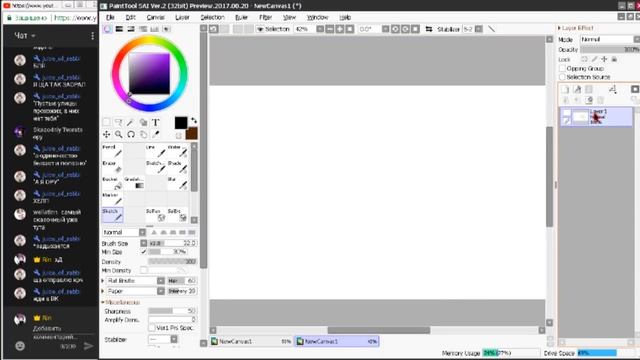The height and width of the screenshot is (360, 640).
Task: Select the Pencil brush
Action: pyautogui.click(x=112, y=151)
